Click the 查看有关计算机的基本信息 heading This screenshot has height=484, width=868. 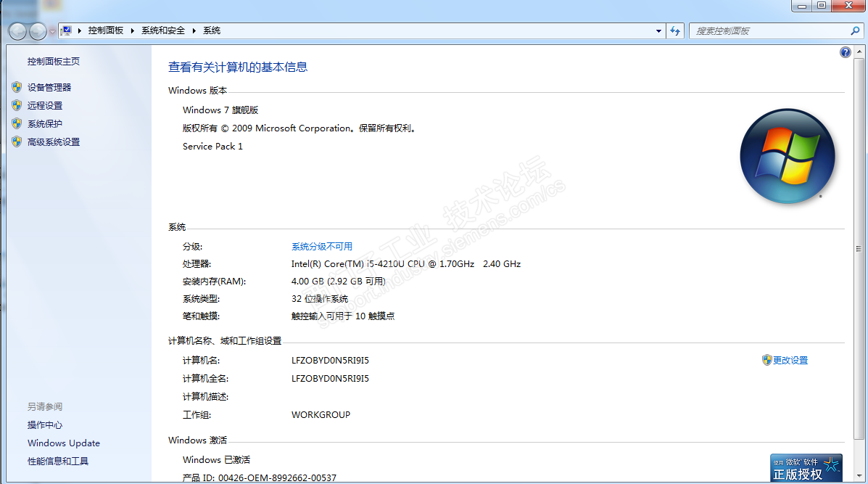click(x=237, y=67)
